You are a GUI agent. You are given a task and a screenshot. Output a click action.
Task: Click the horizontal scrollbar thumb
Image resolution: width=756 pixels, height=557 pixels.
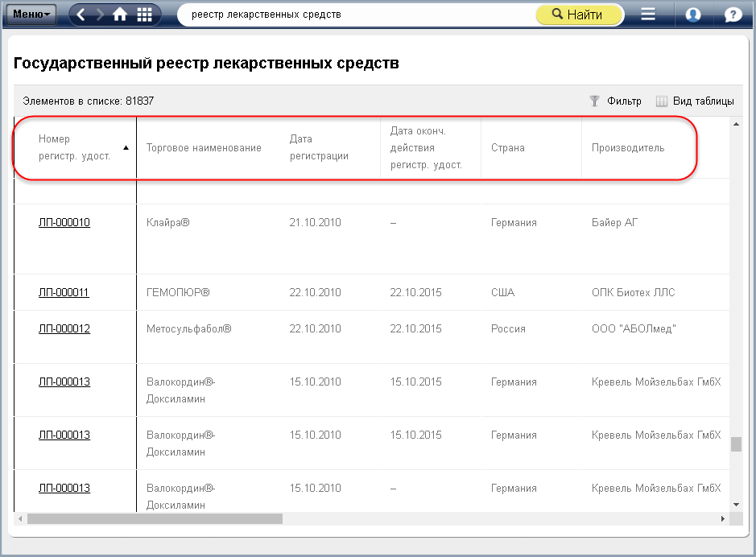[x=155, y=519]
